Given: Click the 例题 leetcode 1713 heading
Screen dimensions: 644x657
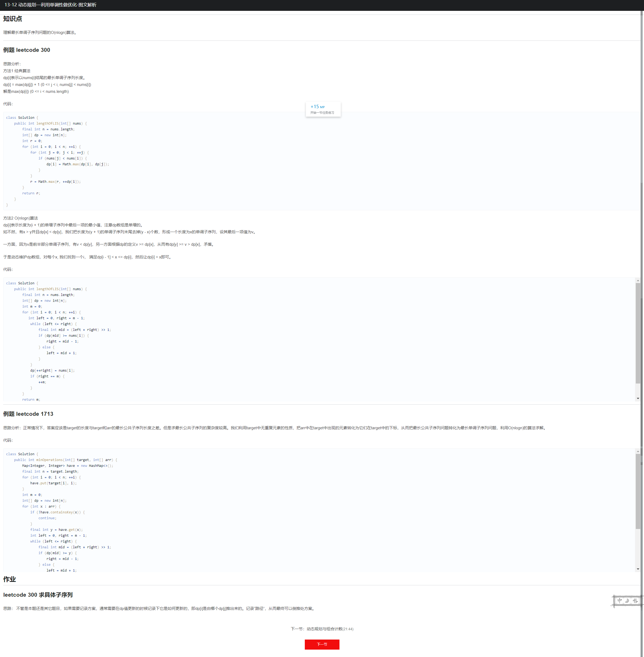Looking at the screenshot, I should [x=28, y=414].
